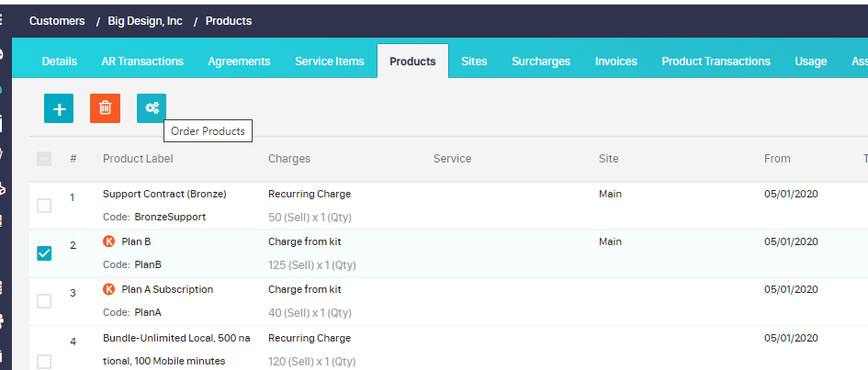Image resolution: width=868 pixels, height=370 pixels.
Task: Open the Invoices tab
Action: point(615,62)
